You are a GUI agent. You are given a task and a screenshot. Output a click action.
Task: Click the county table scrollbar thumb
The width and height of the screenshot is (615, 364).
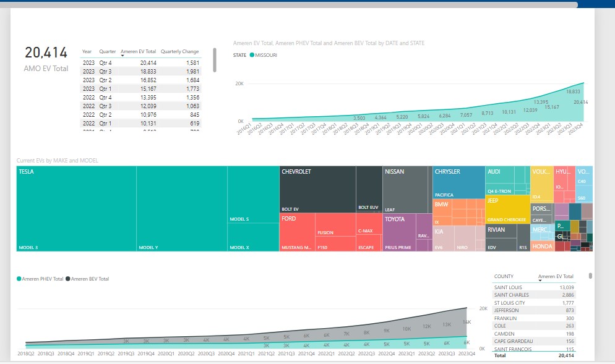pos(590,276)
